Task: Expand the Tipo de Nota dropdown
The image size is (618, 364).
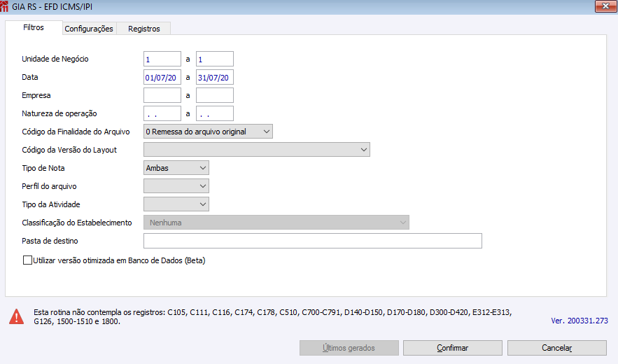Action: tap(176, 167)
